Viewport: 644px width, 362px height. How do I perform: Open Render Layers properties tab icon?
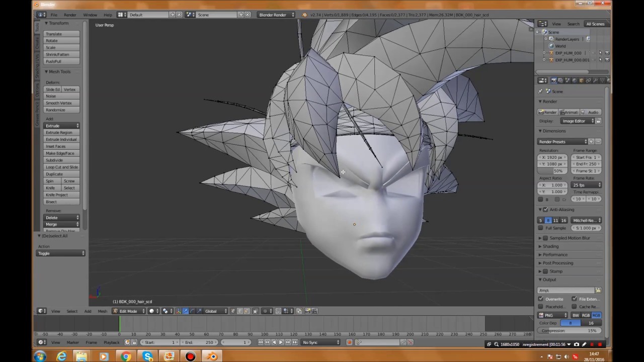pos(560,80)
